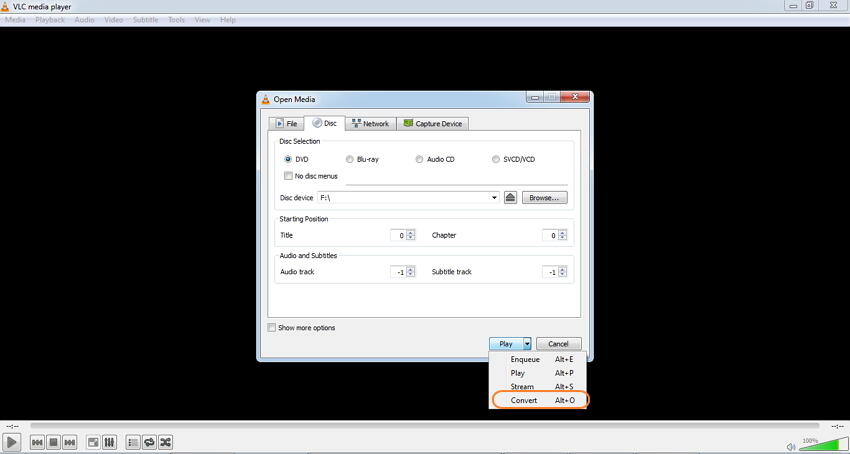Click the main Play playback button
This screenshot has height=454, width=850.
click(x=11, y=443)
